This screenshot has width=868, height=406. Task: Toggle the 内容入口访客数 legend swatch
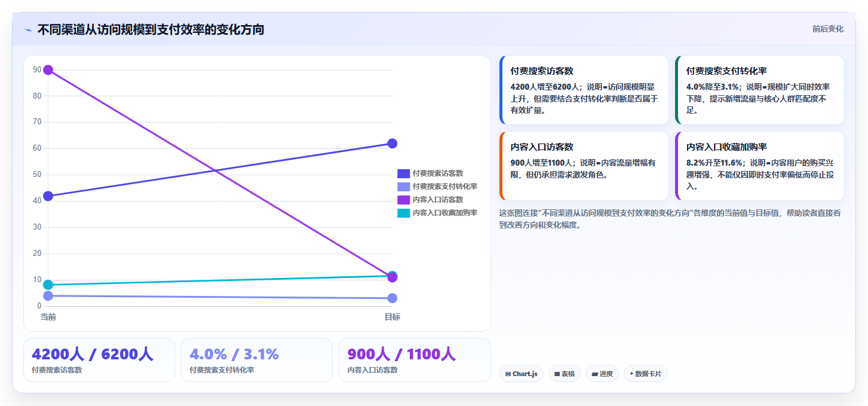click(403, 200)
